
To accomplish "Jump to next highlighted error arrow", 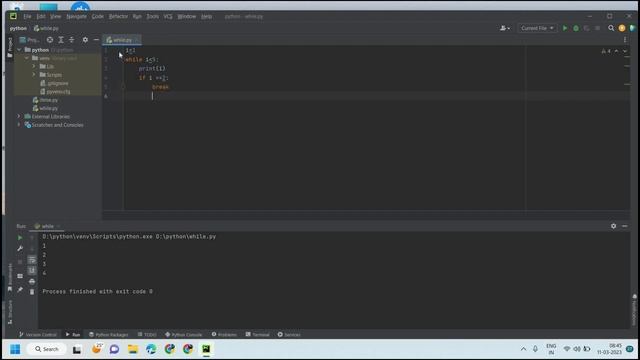I will tap(624, 51).
